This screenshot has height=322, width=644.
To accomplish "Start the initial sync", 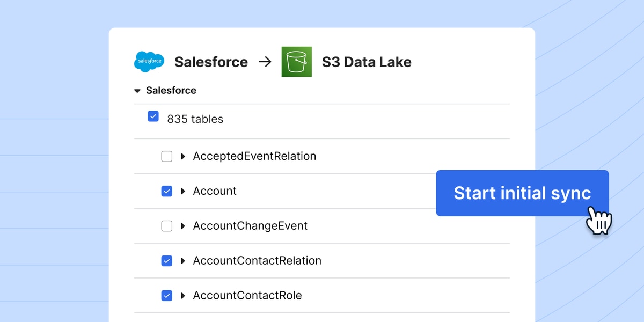I will [522, 193].
